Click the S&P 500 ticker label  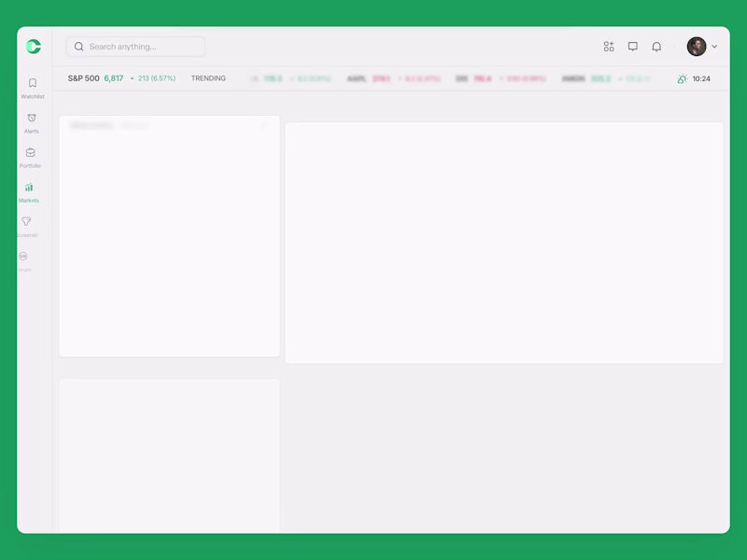pyautogui.click(x=83, y=78)
